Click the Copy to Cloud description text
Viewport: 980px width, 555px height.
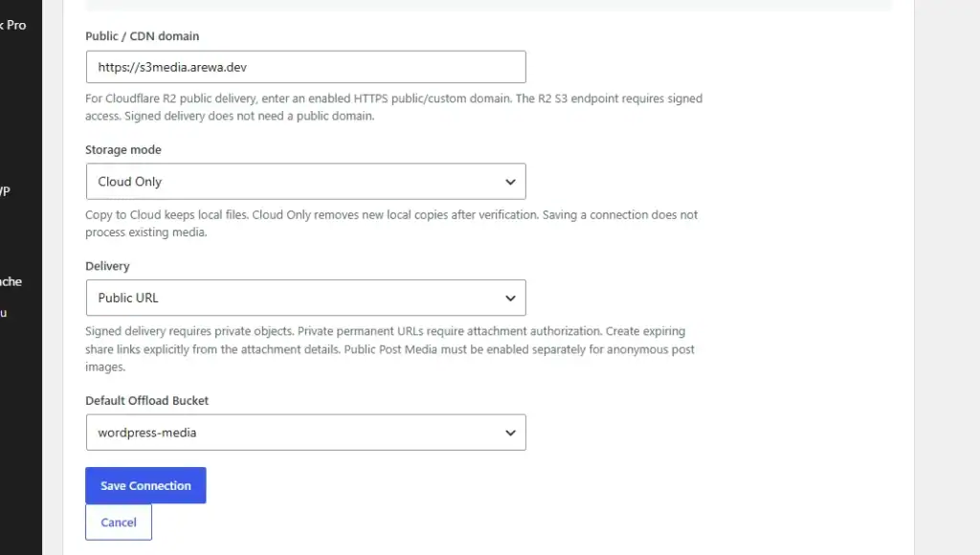click(391, 223)
